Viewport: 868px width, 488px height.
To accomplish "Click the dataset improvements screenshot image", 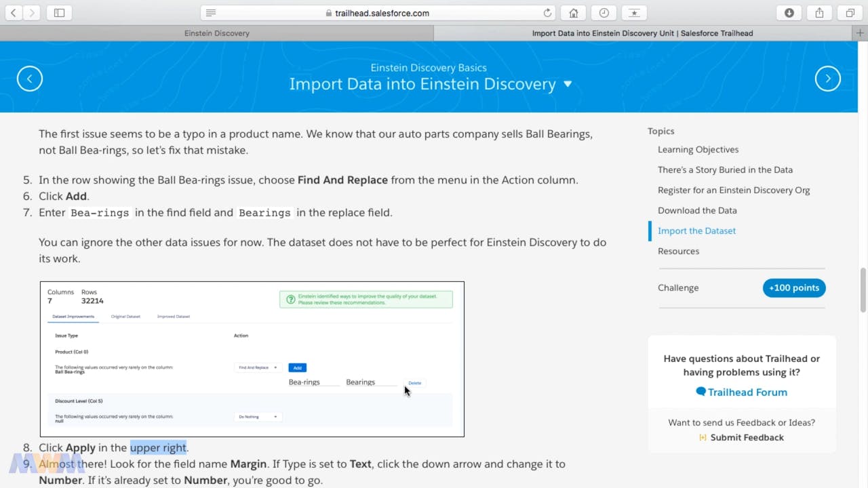I will tap(252, 359).
